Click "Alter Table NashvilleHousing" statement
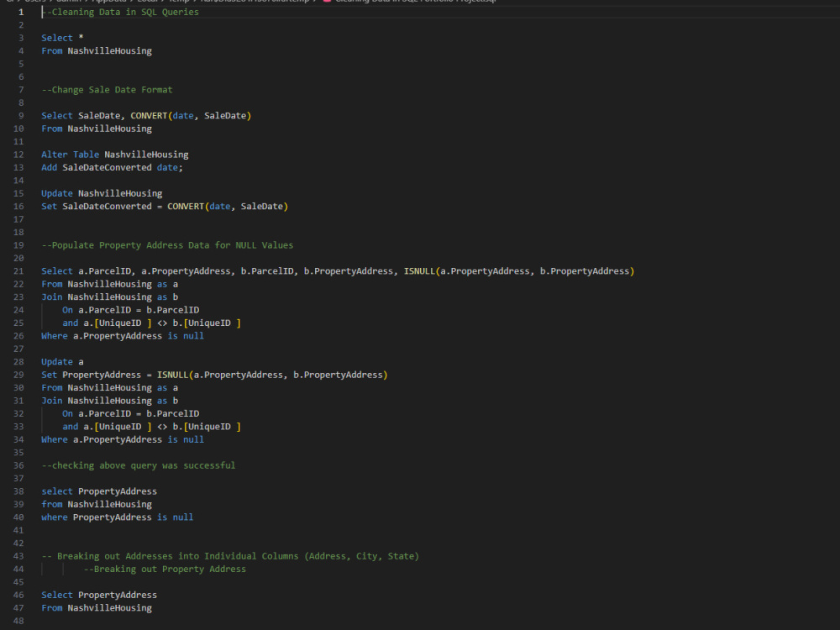 114,155
